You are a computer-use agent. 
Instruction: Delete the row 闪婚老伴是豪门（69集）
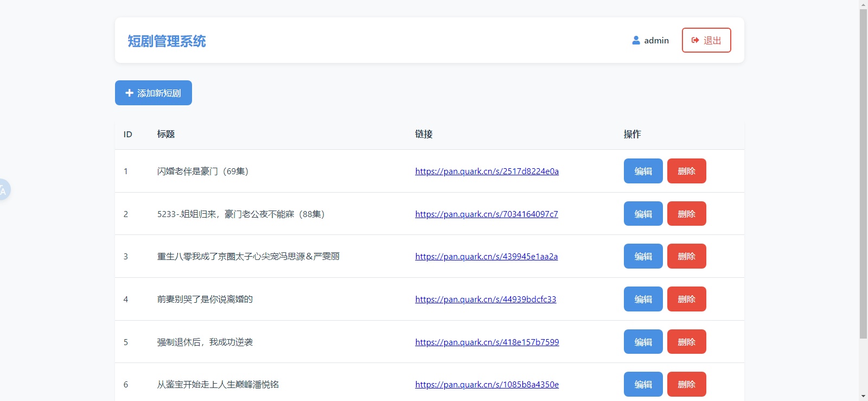point(687,171)
